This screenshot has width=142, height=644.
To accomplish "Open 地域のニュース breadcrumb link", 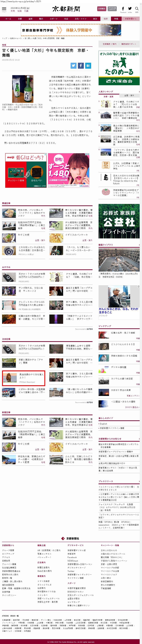I will pos(16,39).
